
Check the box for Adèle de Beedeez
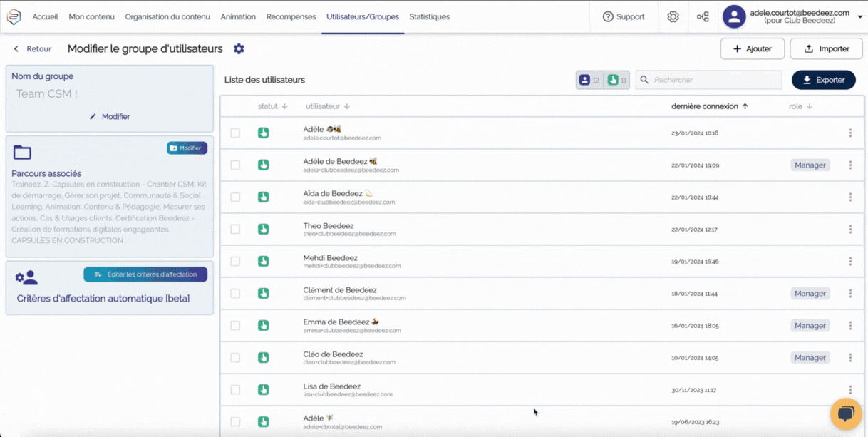235,165
